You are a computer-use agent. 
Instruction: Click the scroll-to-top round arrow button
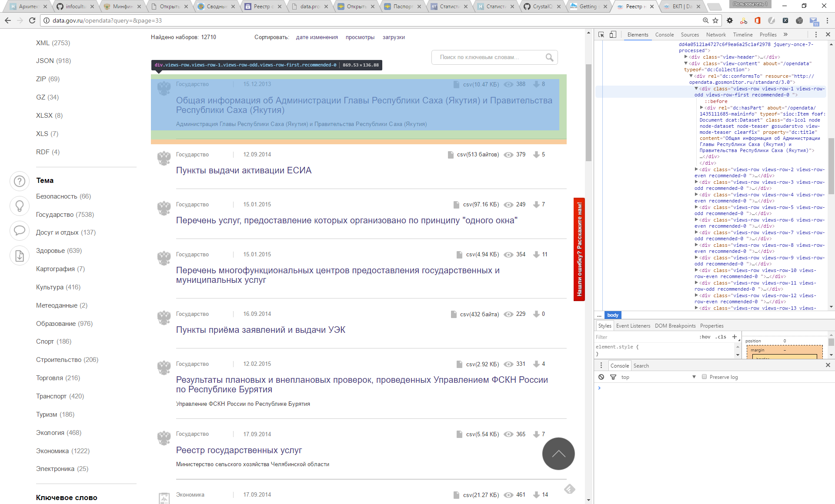558,454
